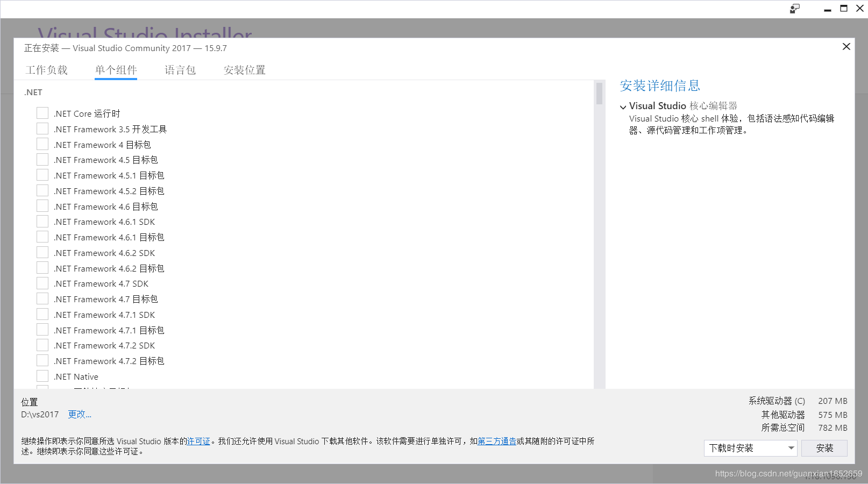This screenshot has width=868, height=484.
Task: Close the installation dialog with the X
Action: (x=846, y=47)
